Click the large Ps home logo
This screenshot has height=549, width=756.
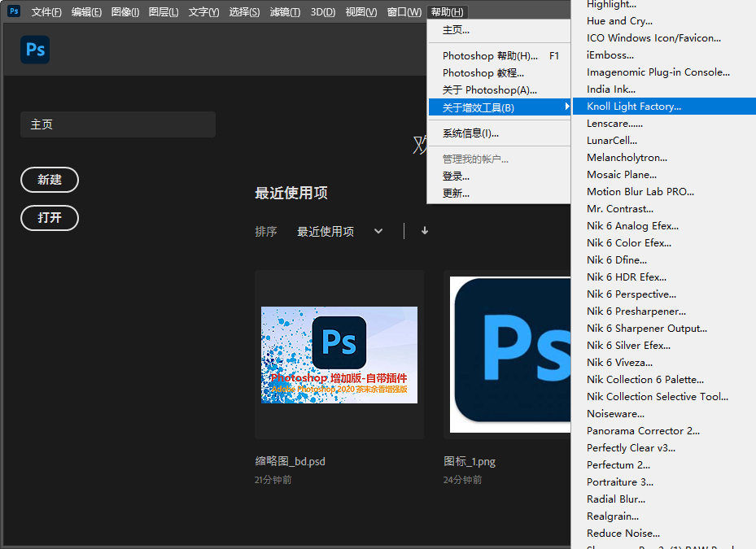pos(35,50)
